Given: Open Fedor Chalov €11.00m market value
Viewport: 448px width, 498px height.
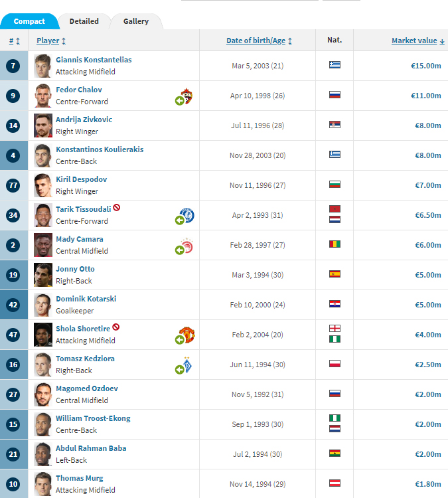Looking at the screenshot, I should pos(425,96).
